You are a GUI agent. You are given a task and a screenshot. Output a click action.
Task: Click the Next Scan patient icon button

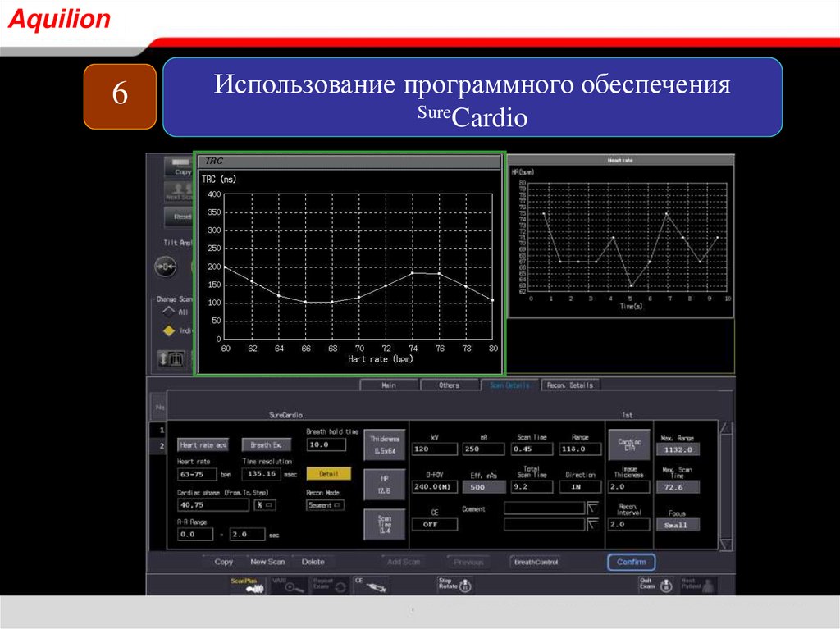pos(178,192)
